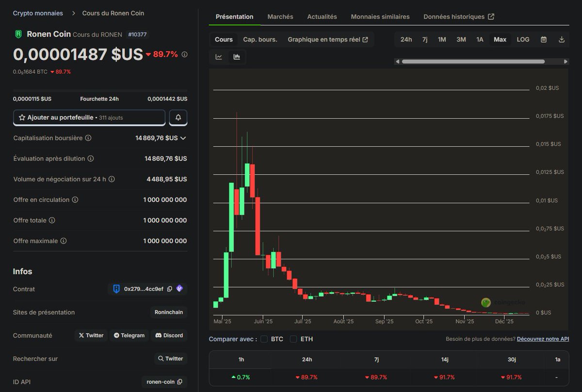582x392 pixels.
Task: Go to Crypto monnaies breadcrumb
Action: pos(38,13)
